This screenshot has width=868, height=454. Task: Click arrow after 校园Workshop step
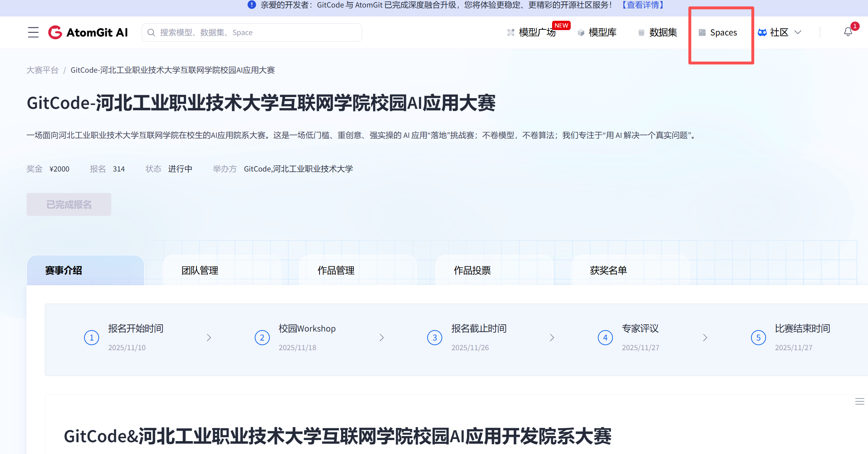(382, 338)
